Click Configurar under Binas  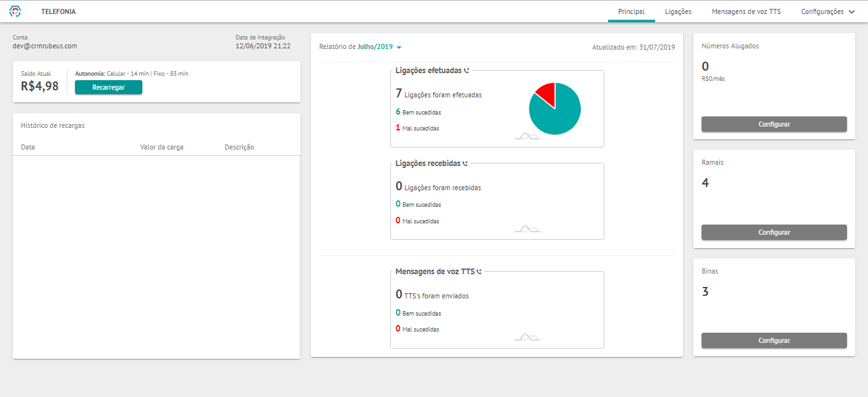(774, 340)
